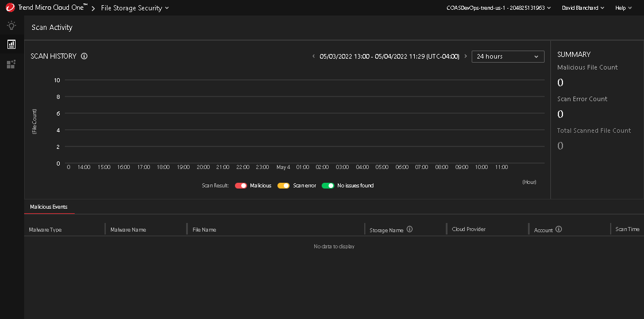Image resolution: width=644 pixels, height=319 pixels.
Task: Click the Scan History info icon
Action: coord(84,56)
